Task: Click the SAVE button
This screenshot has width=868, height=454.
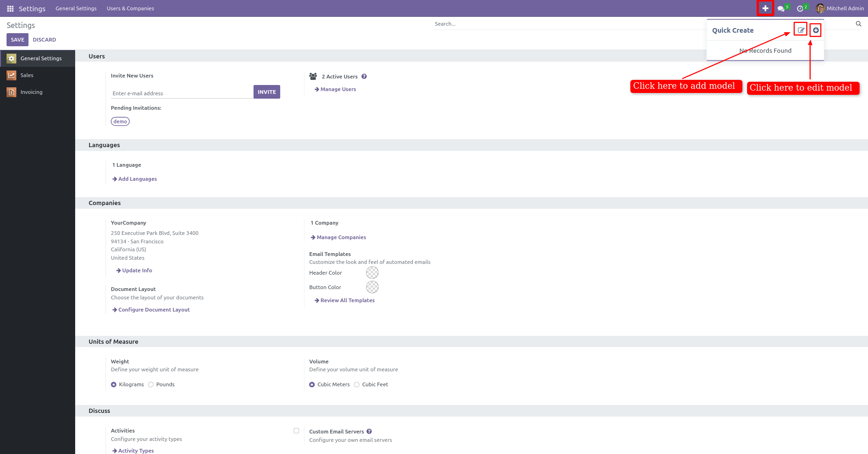Action: pos(17,40)
